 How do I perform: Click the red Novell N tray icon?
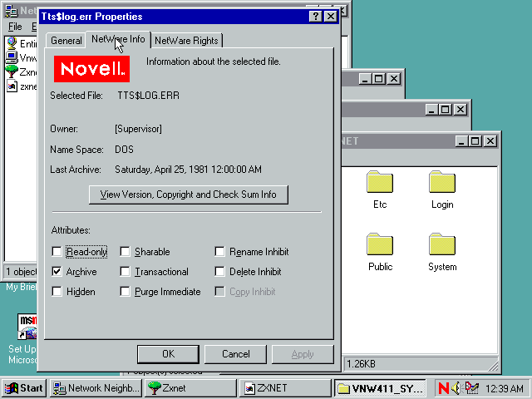click(443, 388)
